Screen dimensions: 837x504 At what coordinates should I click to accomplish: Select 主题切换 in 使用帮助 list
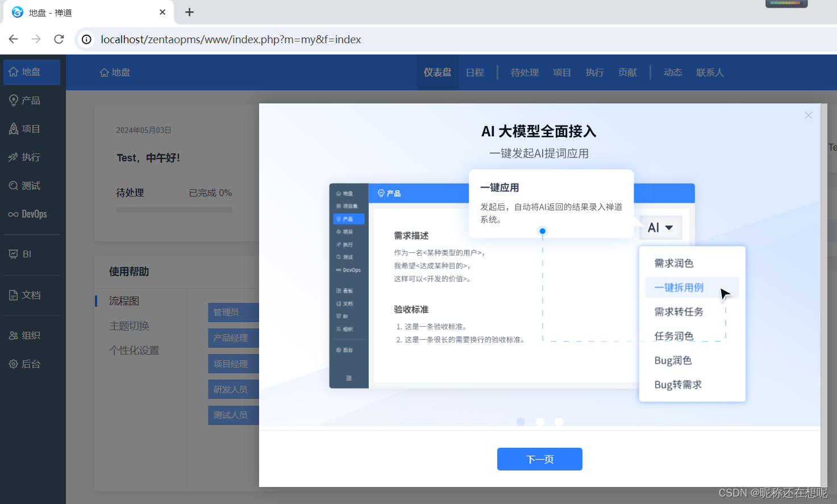click(x=129, y=326)
